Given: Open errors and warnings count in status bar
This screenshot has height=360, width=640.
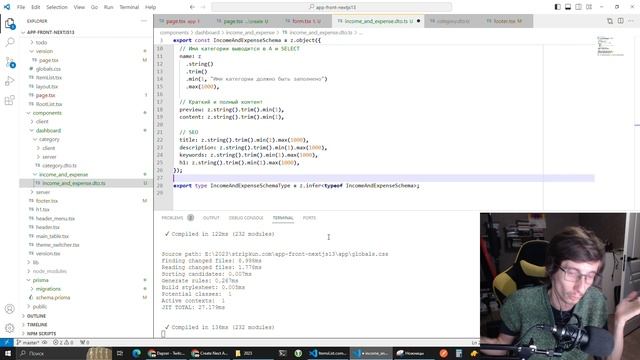Looking at the screenshot, I should [x=63, y=342].
